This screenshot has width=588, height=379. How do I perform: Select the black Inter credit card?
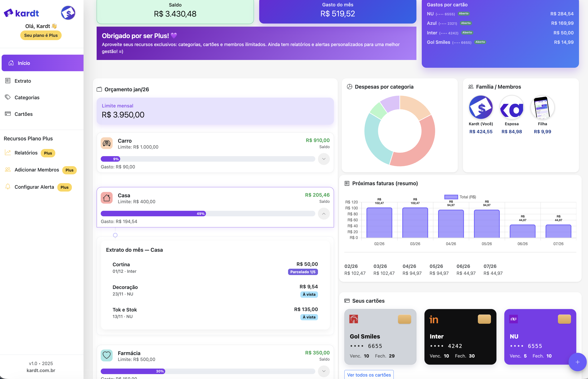460,337
